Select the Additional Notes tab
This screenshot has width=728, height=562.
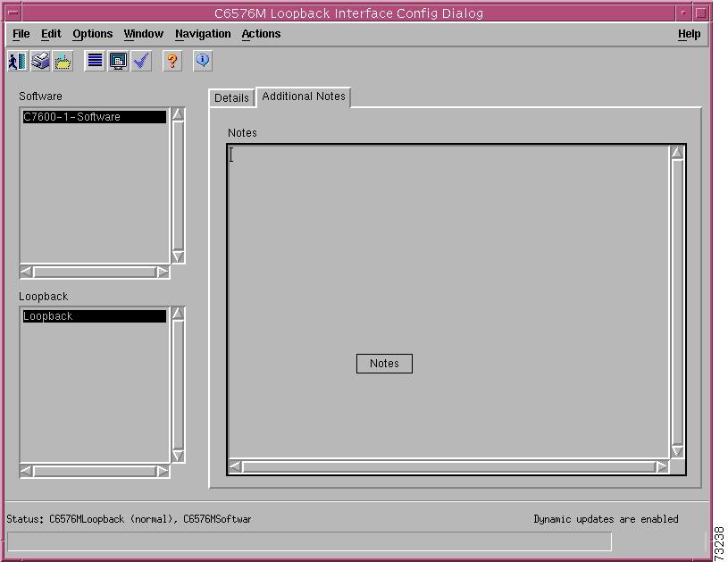point(304,96)
